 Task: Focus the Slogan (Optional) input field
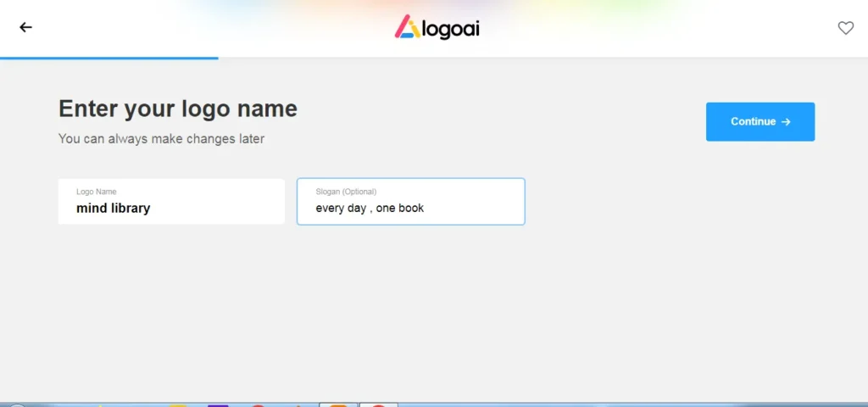411,202
